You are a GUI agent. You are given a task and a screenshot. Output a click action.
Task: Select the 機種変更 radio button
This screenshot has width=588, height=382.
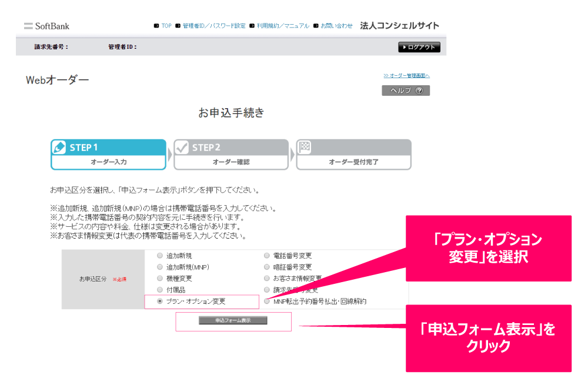tap(160, 278)
